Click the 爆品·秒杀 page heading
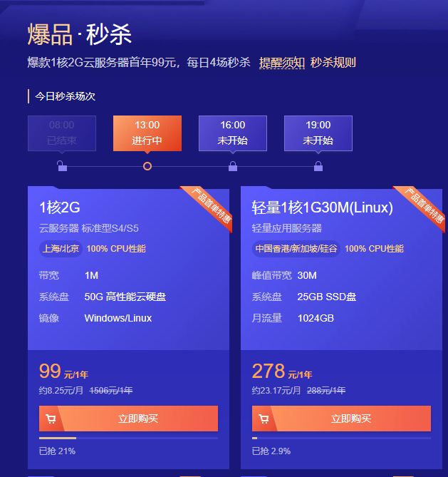 click(x=80, y=34)
